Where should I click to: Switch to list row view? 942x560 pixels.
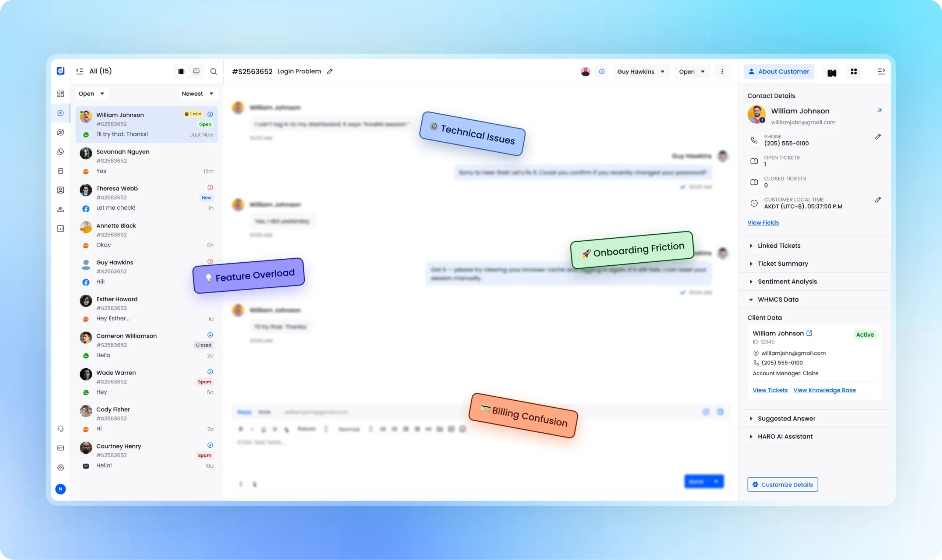(196, 71)
